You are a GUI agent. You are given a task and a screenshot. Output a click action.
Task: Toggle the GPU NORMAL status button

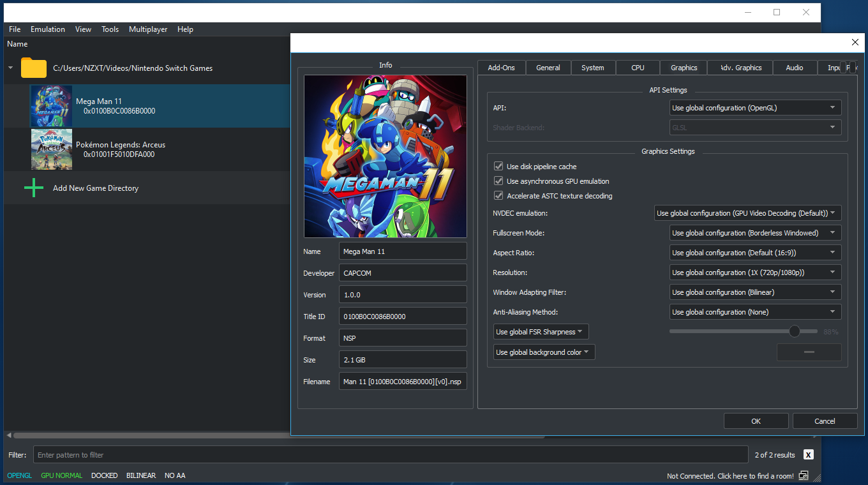pyautogui.click(x=62, y=475)
